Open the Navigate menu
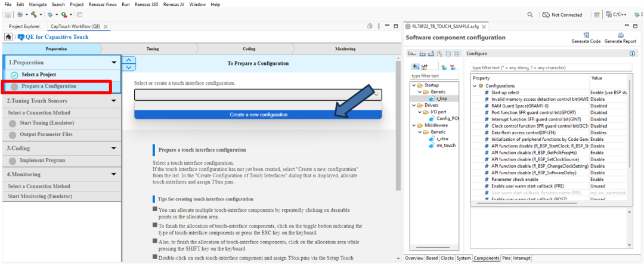Viewport: 644px width, 265px height. point(38,4)
